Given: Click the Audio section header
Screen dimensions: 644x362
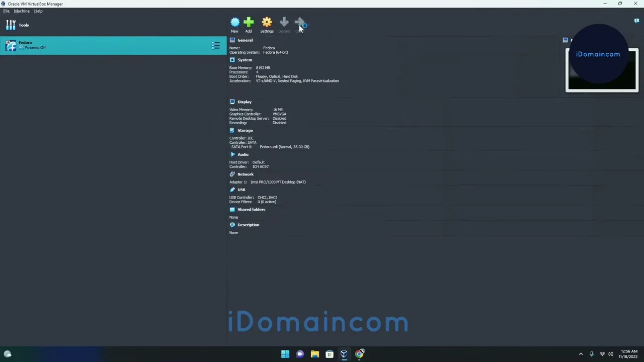Looking at the screenshot, I should coord(243,154).
